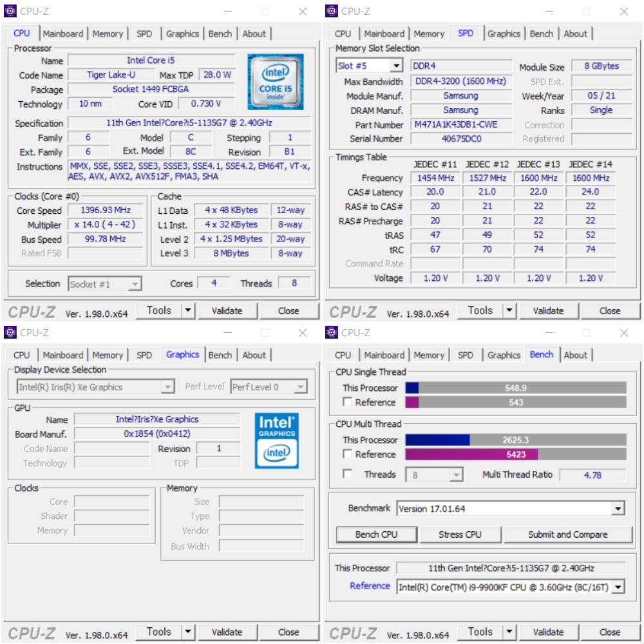Click the Week/Year value 05 / 21

click(601, 95)
